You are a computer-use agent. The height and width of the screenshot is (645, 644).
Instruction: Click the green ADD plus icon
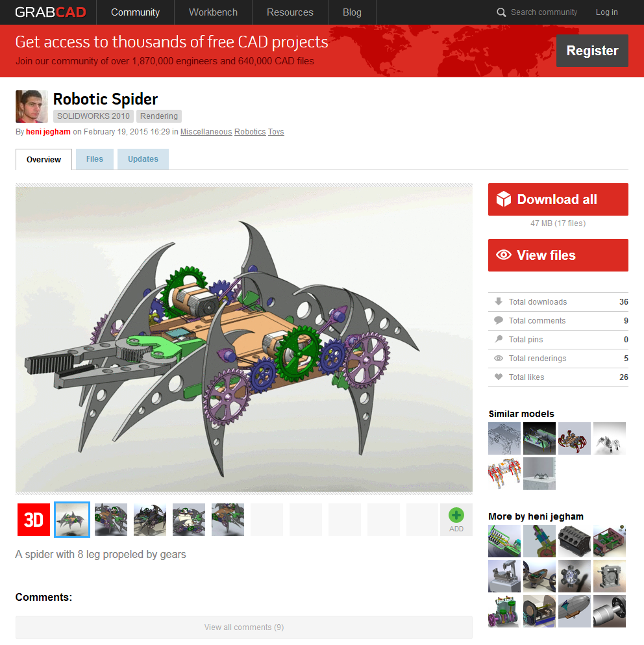click(456, 515)
